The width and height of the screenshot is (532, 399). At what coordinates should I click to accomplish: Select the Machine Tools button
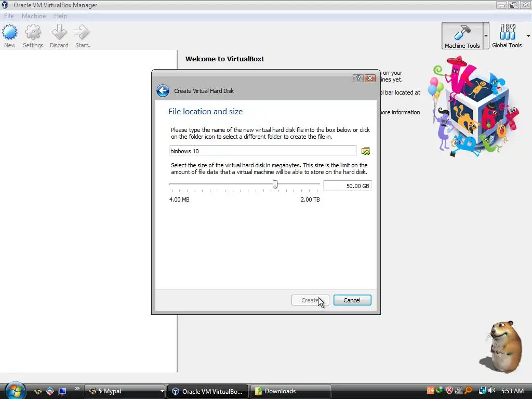462,36
